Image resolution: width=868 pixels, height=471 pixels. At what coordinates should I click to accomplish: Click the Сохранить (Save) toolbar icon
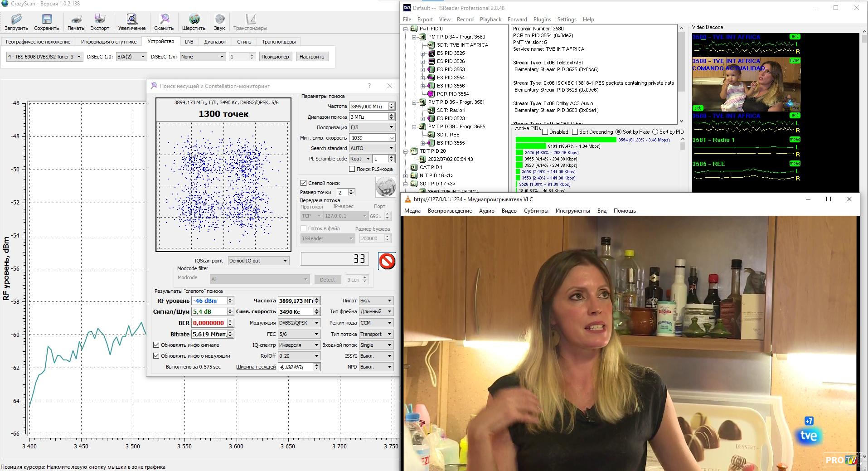[47, 19]
